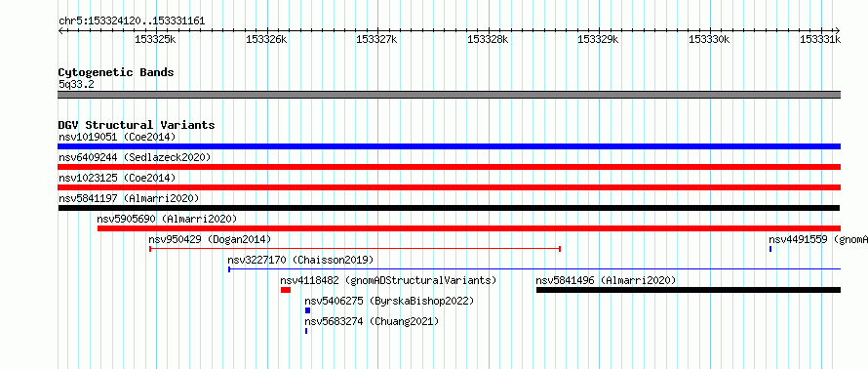Click the 5q33.2 band label
Image resolution: width=868 pixels, height=369 pixels.
click(76, 84)
